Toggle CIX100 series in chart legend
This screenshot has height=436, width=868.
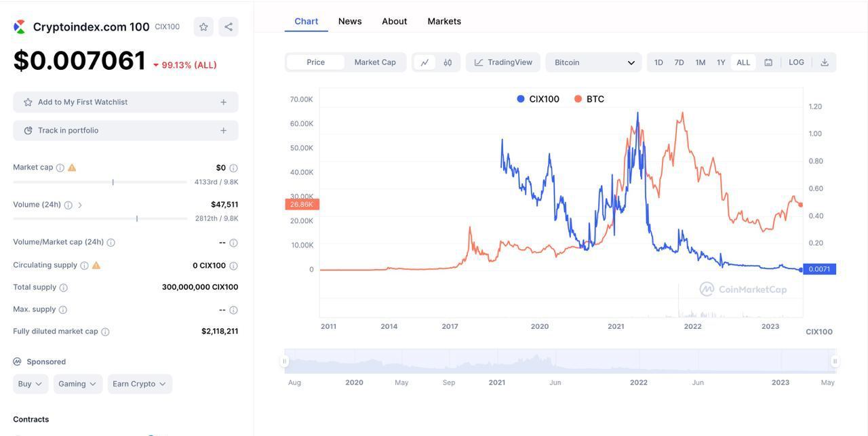tap(538, 99)
